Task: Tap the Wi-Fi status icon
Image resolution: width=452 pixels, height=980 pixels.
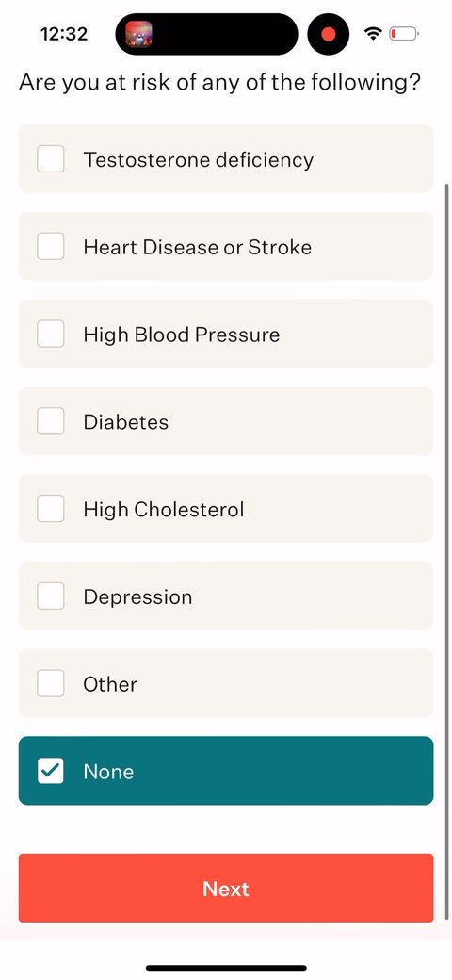Action: [x=373, y=34]
